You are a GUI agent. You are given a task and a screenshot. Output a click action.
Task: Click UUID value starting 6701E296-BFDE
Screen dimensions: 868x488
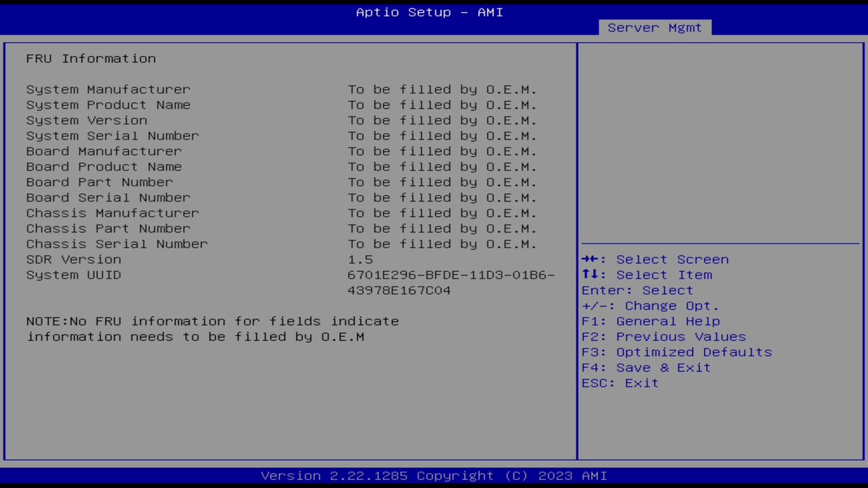(451, 276)
